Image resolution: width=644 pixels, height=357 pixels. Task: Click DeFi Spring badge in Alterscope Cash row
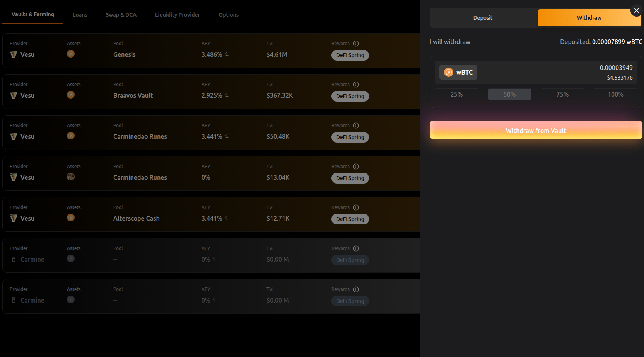(x=350, y=219)
